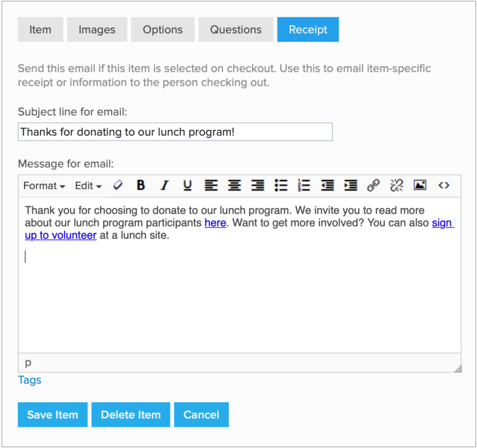The image size is (477, 448).
Task: Toggle underline formatting in the editor
Action: (x=187, y=185)
